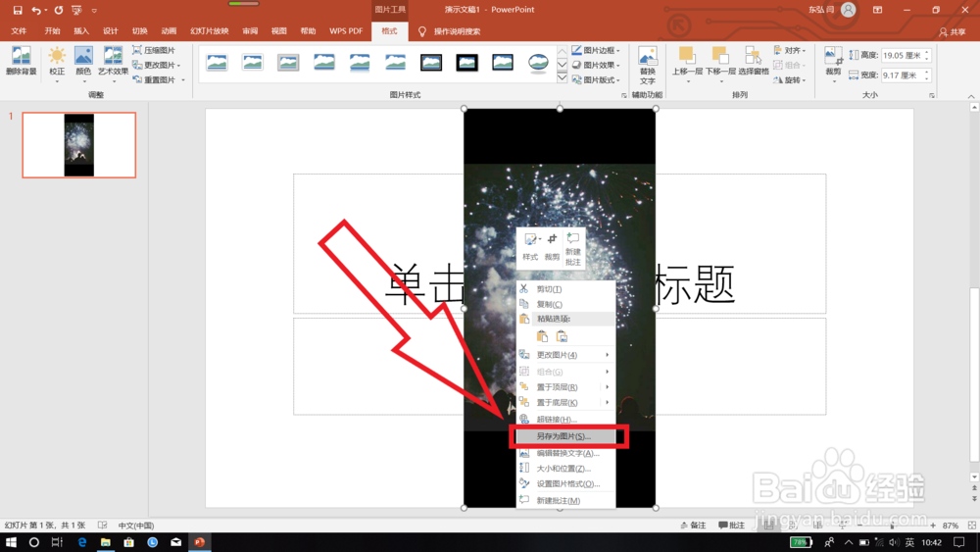
Task: Open the Corrections (校正) tool
Action: (57, 64)
